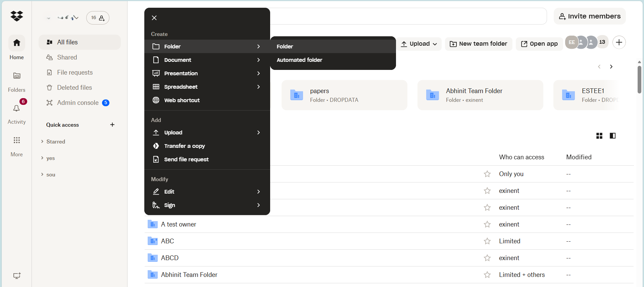Open Shared in sidebar
The width and height of the screenshot is (644, 287).
pyautogui.click(x=80, y=57)
